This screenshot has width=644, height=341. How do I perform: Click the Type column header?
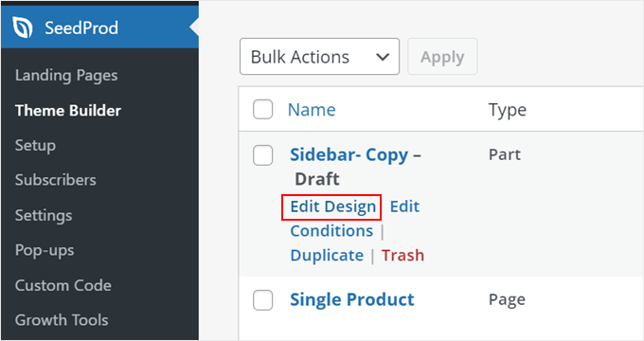click(x=508, y=111)
